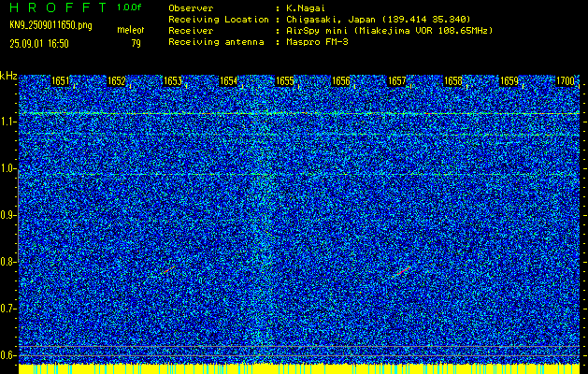The width and height of the screenshot is (588, 374).
Task: Click the observer name K.Nagai
Action: tap(306, 8)
